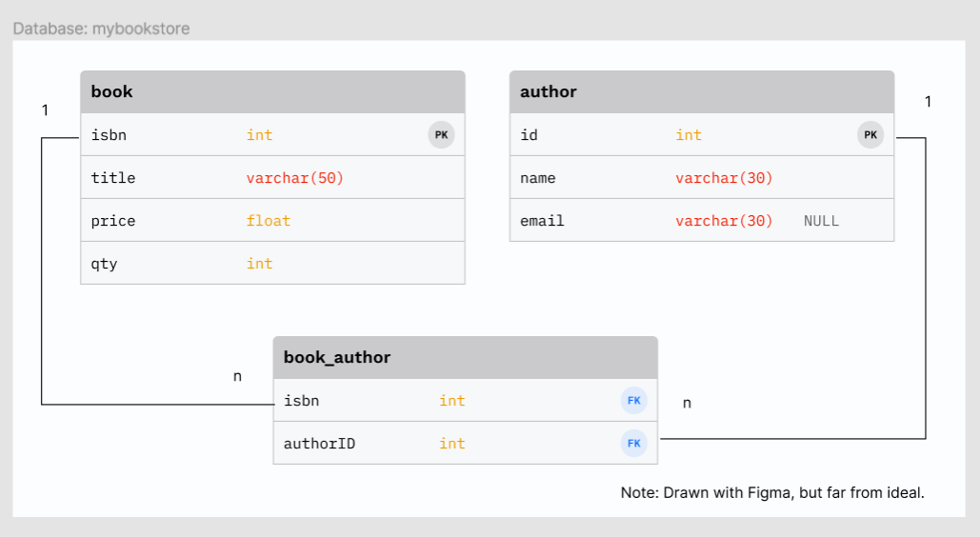Screen dimensions: 980x537
Task: Select the author table header
Action: [702, 92]
